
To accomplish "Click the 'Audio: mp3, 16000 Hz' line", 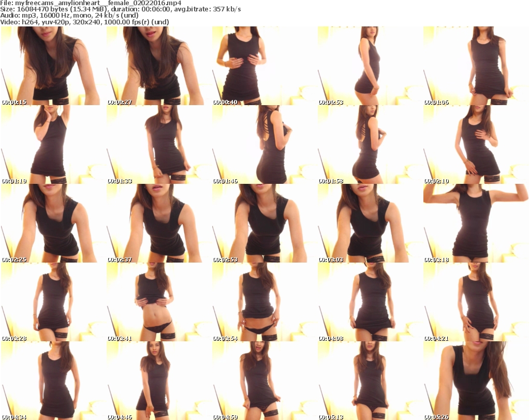I will (x=69, y=16).
